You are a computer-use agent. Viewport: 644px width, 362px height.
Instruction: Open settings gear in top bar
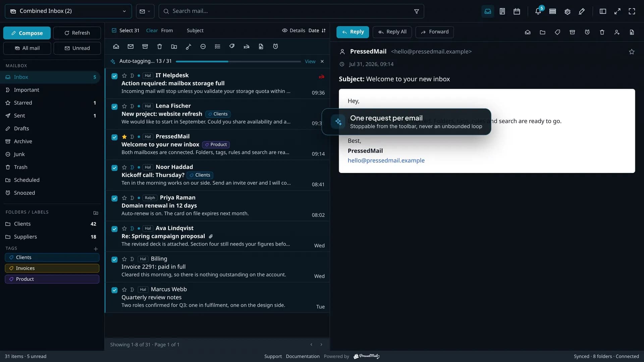(x=567, y=11)
